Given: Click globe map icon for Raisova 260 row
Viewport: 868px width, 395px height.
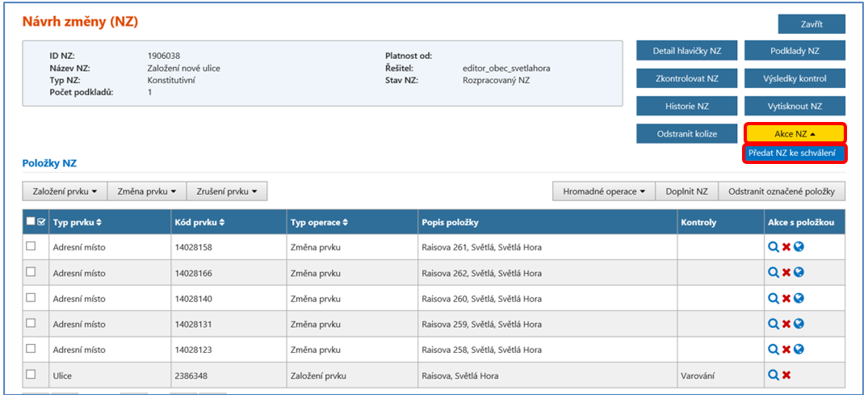Looking at the screenshot, I should 799,298.
